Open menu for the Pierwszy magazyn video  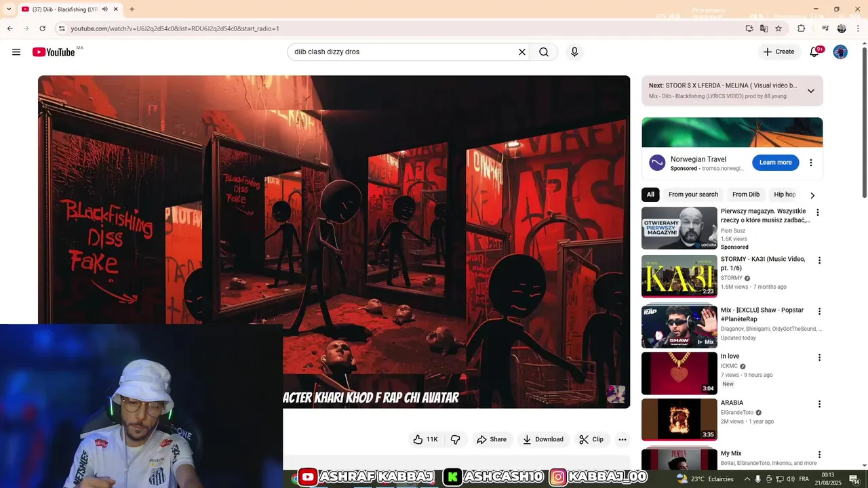coord(817,213)
